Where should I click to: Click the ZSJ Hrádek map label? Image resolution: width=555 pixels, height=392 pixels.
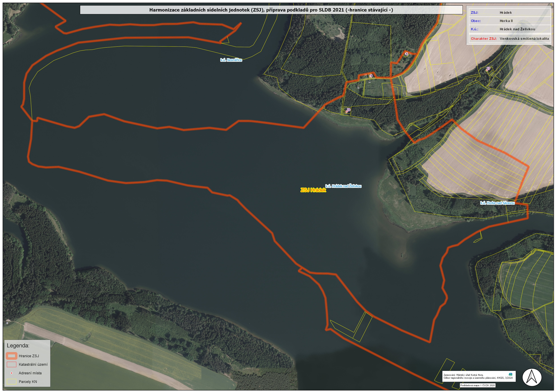point(313,190)
